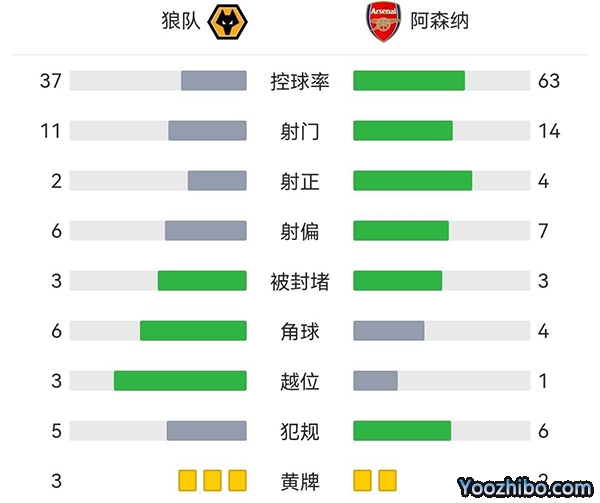The height and width of the screenshot is (503, 600).
Task: Click Wolves' rightmost yellow card icon
Action: tap(237, 480)
